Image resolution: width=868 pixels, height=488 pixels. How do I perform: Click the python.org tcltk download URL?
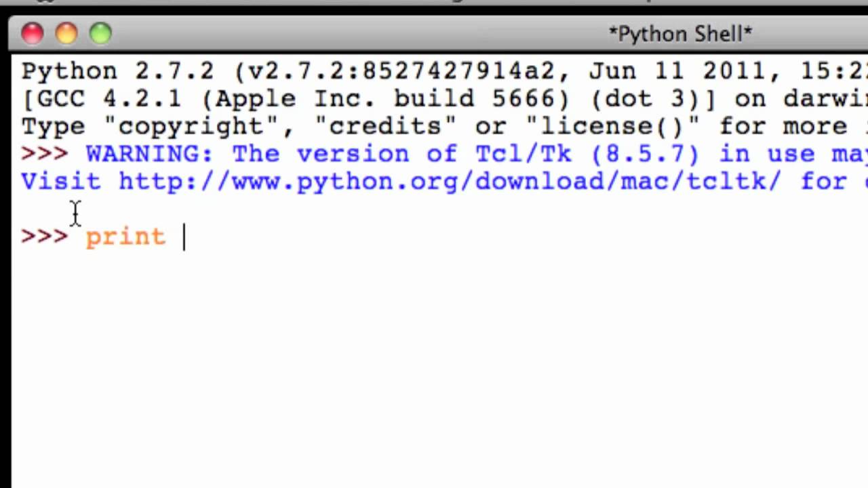coord(450,182)
